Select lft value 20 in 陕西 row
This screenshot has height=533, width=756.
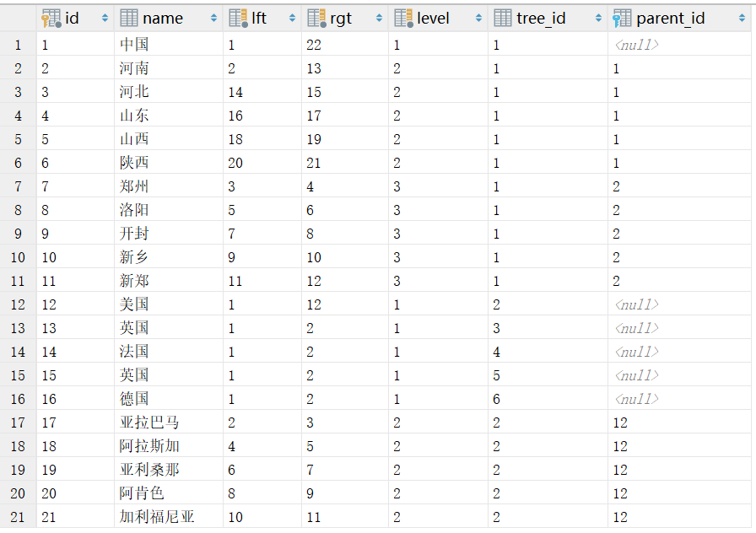click(262, 163)
